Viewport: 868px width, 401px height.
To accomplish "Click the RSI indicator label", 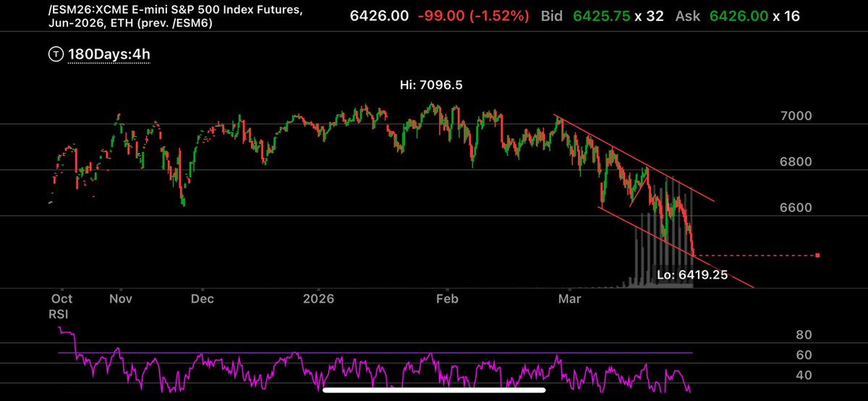I will 59,313.
